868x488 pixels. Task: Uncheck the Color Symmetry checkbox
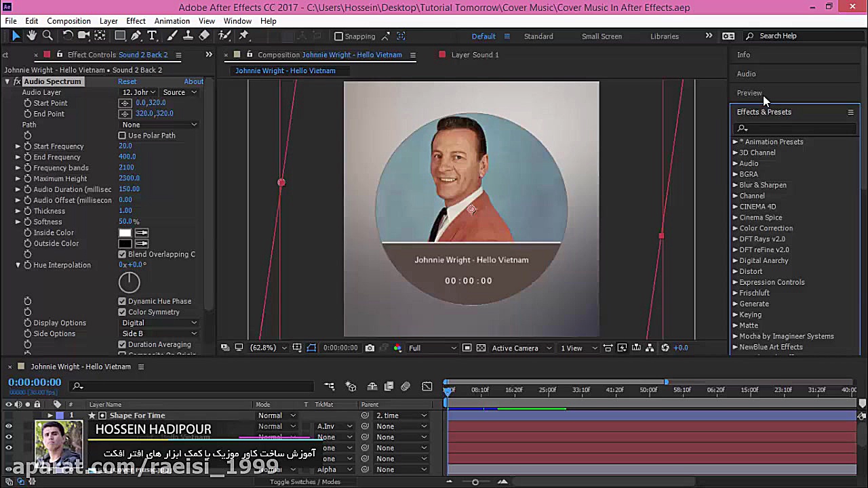tap(122, 312)
